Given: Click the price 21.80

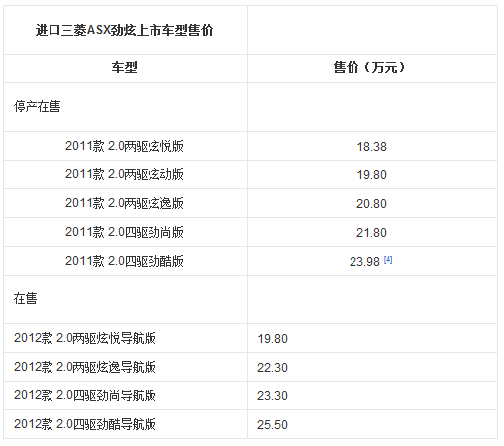Looking at the screenshot, I should pos(371,233).
